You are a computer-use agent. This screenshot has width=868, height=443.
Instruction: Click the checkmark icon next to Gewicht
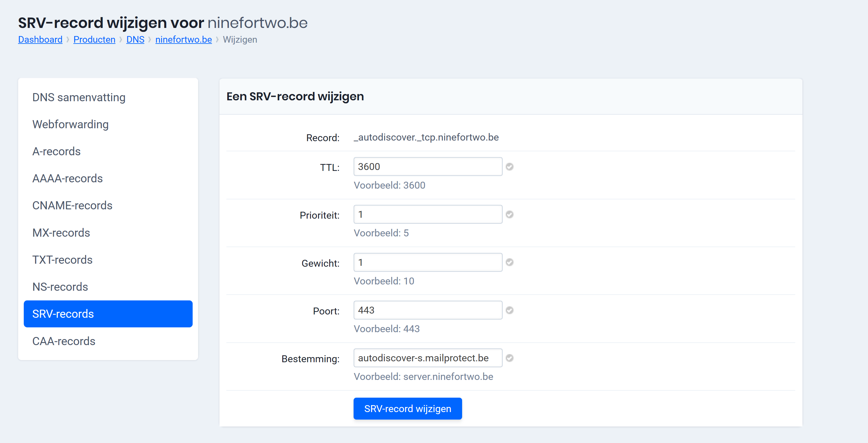point(510,262)
